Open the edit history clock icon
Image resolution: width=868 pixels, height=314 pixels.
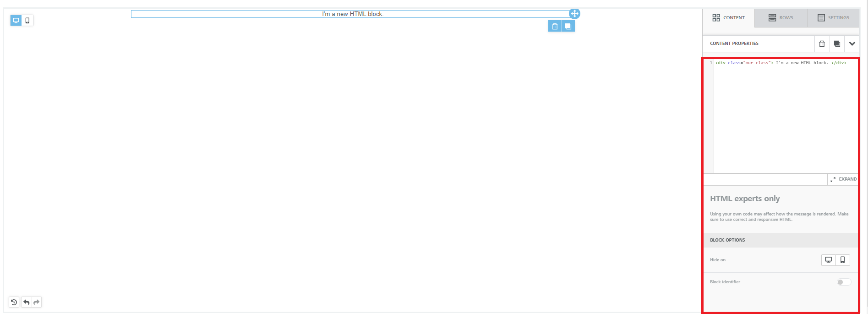(x=14, y=302)
